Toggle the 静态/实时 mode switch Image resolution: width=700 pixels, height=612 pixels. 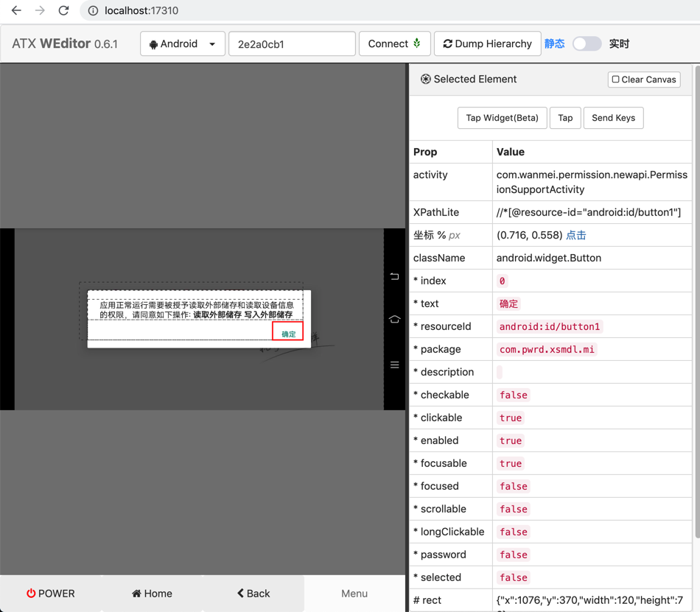coord(587,43)
